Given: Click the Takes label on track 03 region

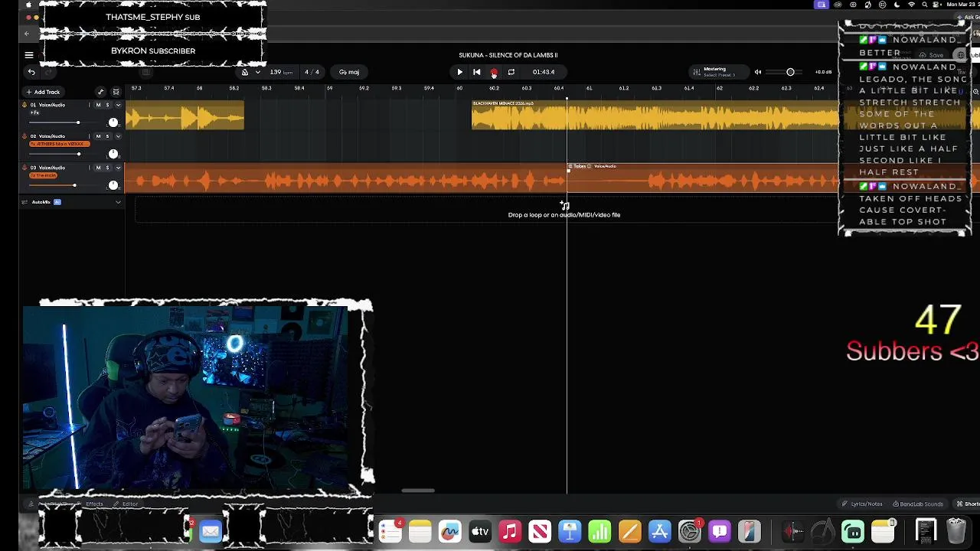Looking at the screenshot, I should point(580,166).
